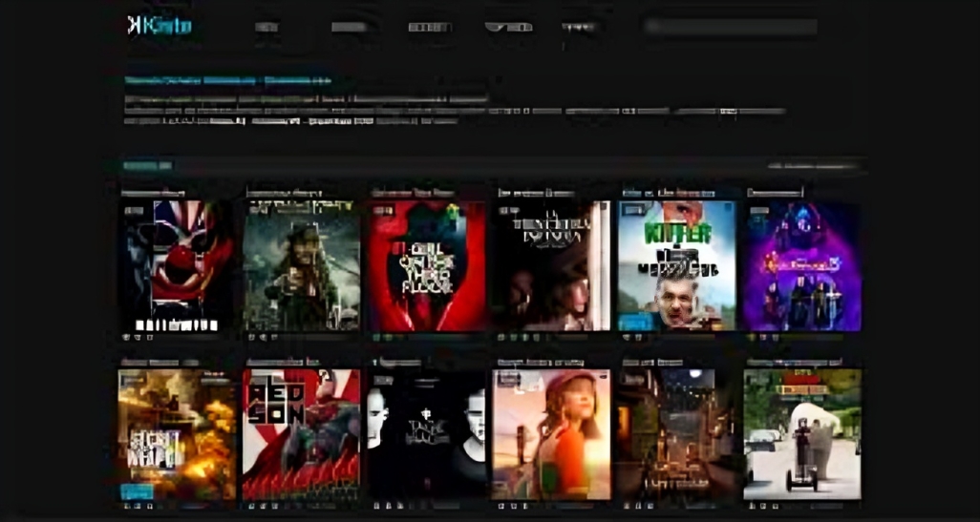
Task: Click the first rating icon below the purple poster
Action: tap(752, 337)
